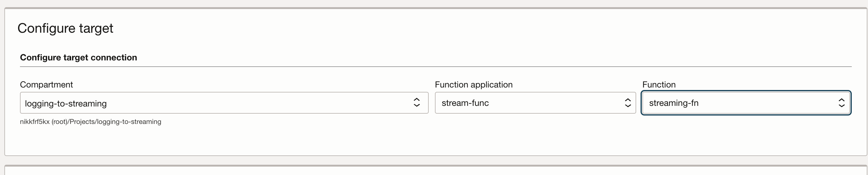Click the Compartment dropdown up-down arrow icon
Screen dimensions: 868x175
[417, 103]
